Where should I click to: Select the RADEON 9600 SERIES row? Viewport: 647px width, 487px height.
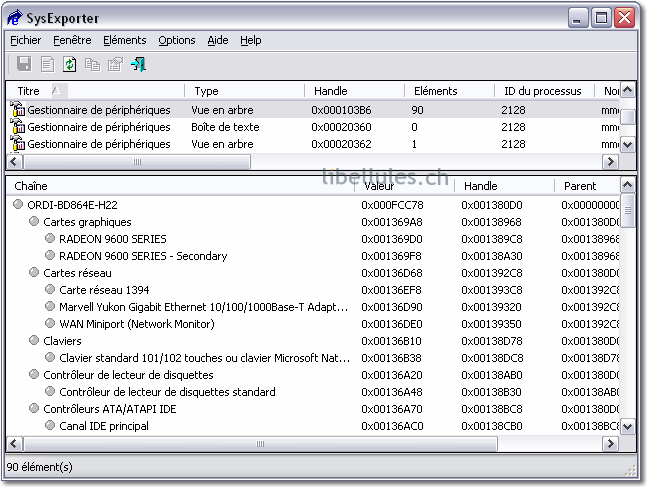click(314, 239)
